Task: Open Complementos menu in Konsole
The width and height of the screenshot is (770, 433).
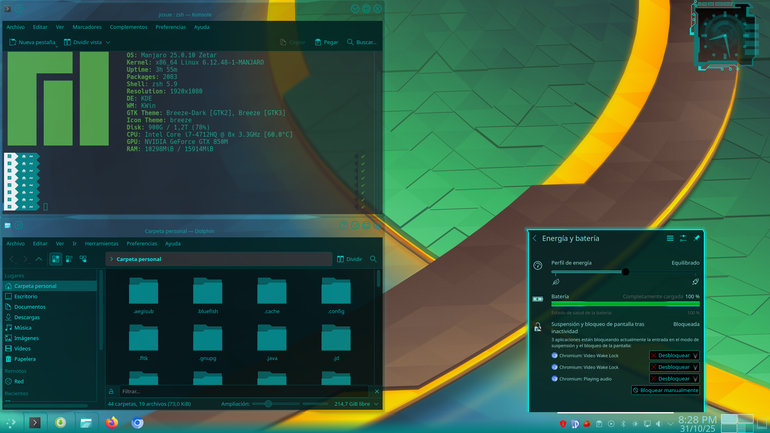Action: (128, 27)
